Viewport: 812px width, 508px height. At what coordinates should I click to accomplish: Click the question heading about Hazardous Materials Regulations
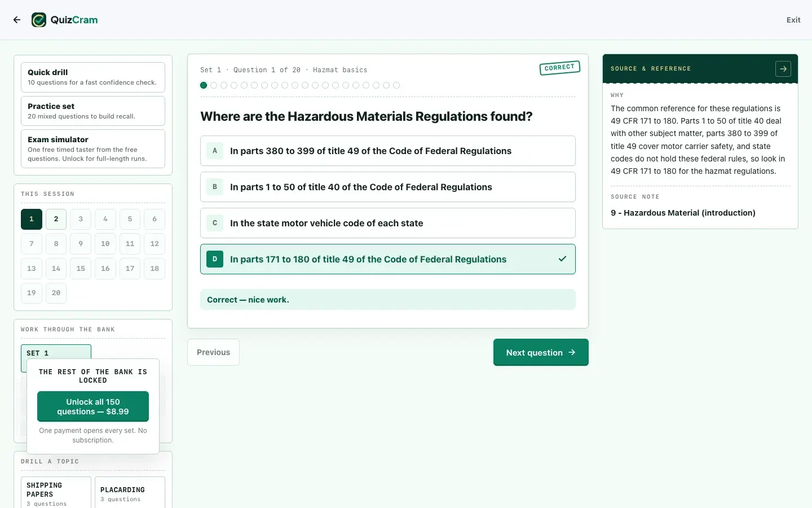pyautogui.click(x=367, y=116)
